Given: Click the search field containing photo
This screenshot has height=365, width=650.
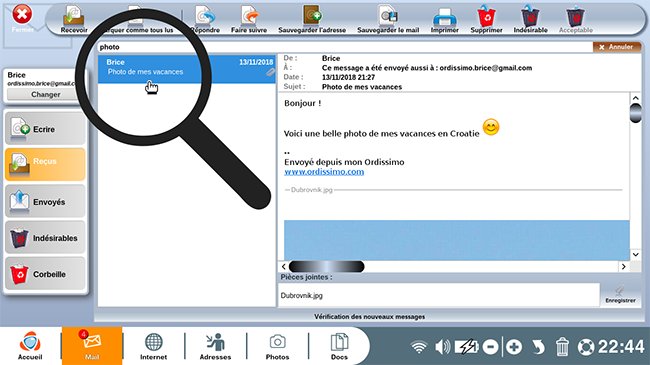Looking at the screenshot, I should coord(345,47).
